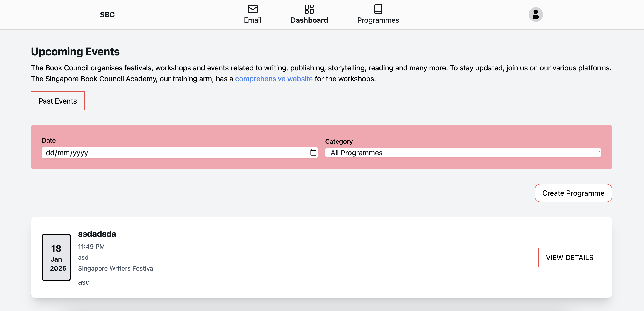644x311 pixels.
Task: Click the SBC logo text
Action: [107, 15]
